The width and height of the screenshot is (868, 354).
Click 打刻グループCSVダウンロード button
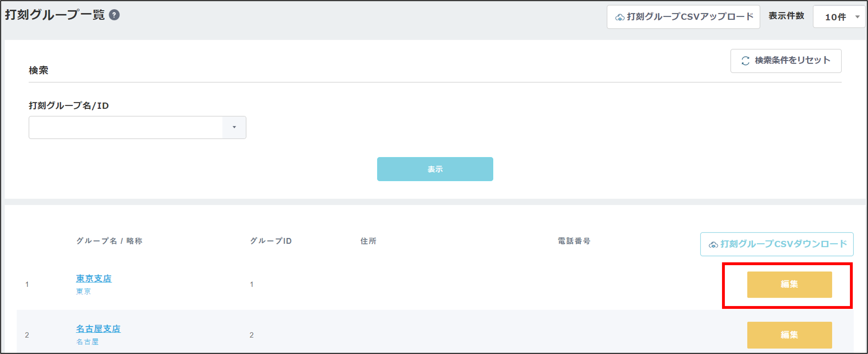[777, 244]
